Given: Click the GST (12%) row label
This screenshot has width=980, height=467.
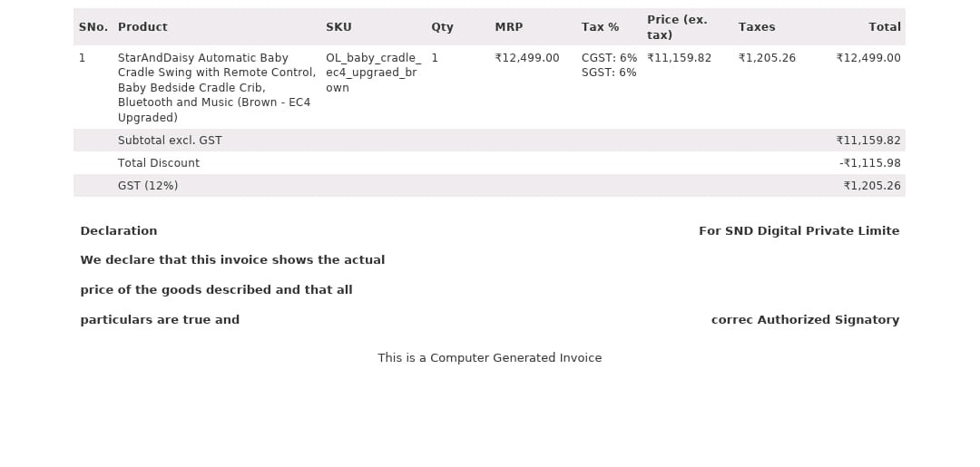Looking at the screenshot, I should click(x=148, y=185).
